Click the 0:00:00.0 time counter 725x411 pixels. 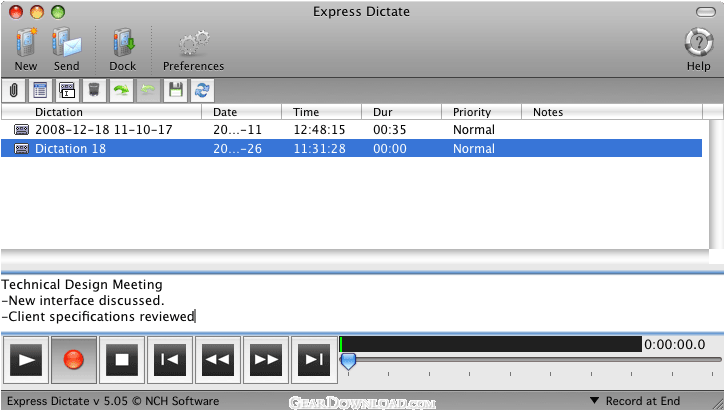pyautogui.click(x=675, y=344)
